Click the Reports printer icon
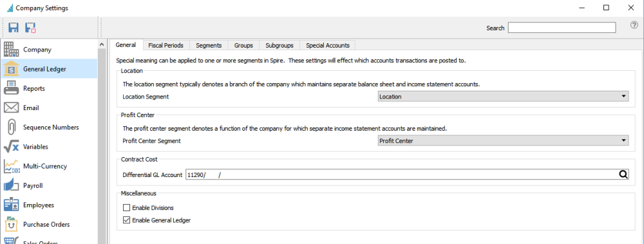Viewport: 644px width, 244px height. click(11, 88)
